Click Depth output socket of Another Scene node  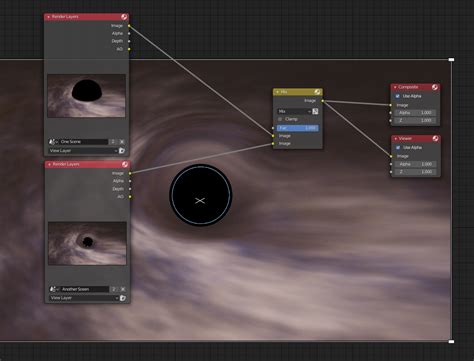[x=130, y=189]
